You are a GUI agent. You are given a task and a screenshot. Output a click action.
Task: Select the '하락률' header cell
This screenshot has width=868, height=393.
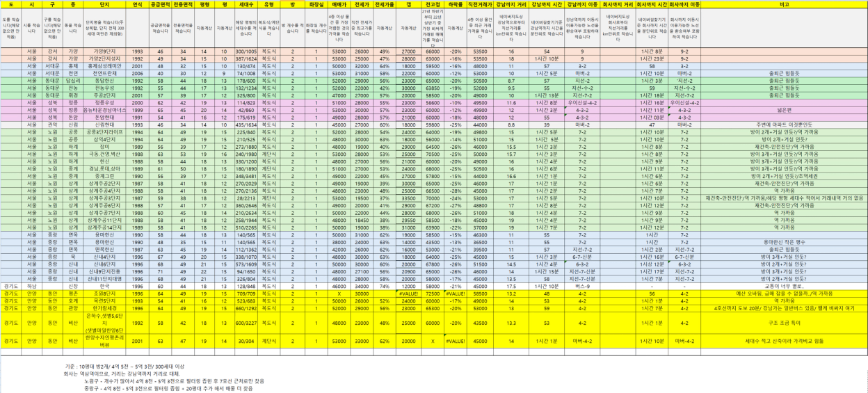pyautogui.click(x=455, y=3)
